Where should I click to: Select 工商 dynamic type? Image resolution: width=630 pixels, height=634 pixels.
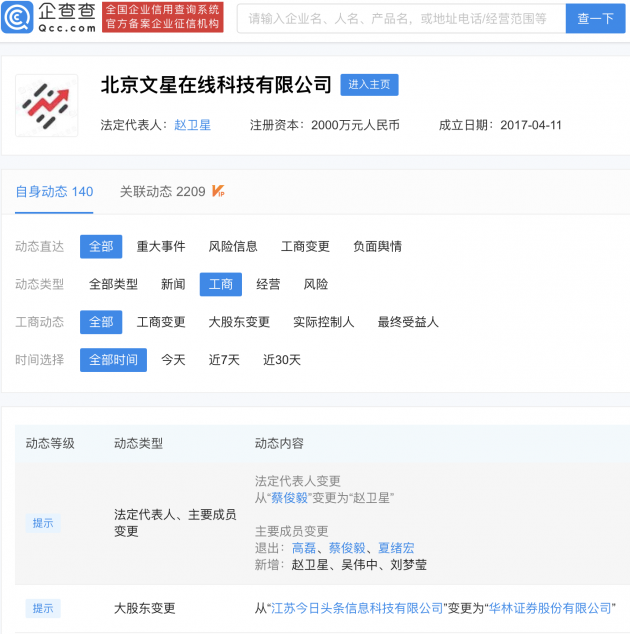click(x=221, y=284)
